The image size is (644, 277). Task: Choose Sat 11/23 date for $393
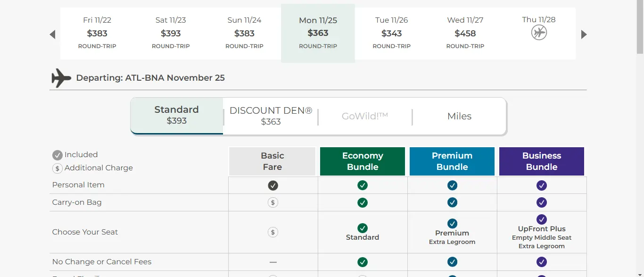[171, 33]
